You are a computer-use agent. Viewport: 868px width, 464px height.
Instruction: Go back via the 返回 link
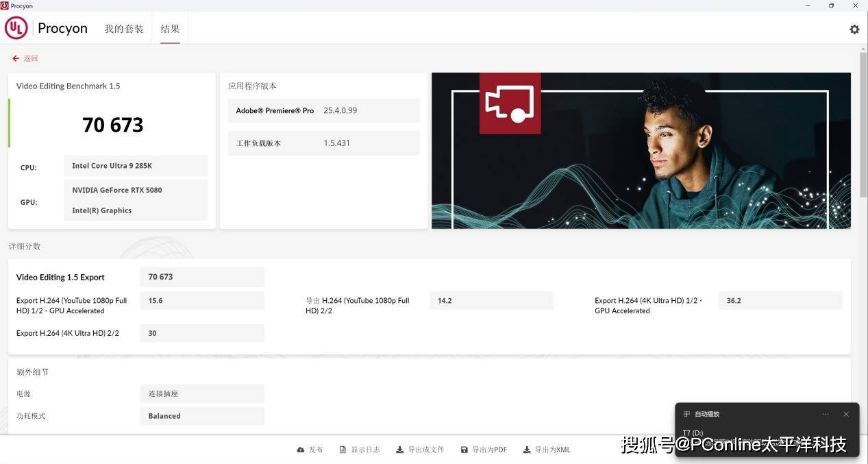click(x=31, y=59)
